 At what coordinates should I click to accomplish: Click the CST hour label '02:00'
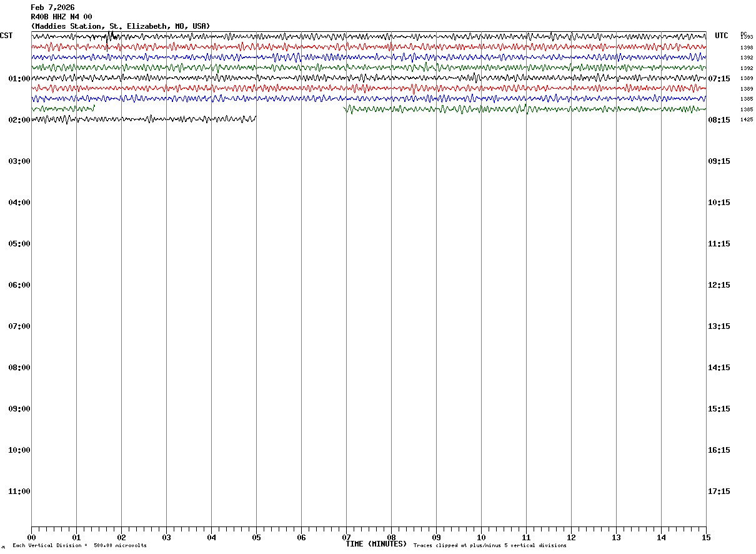(x=19, y=120)
